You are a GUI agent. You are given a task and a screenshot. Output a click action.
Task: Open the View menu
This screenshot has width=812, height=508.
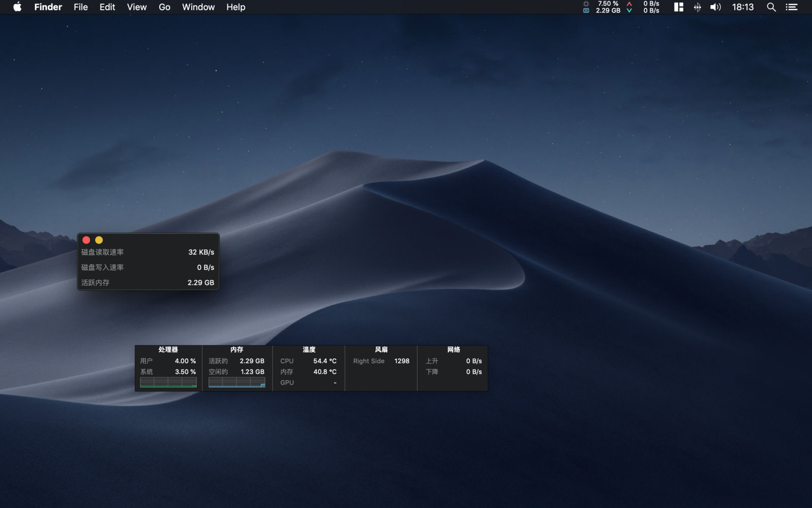pyautogui.click(x=137, y=7)
